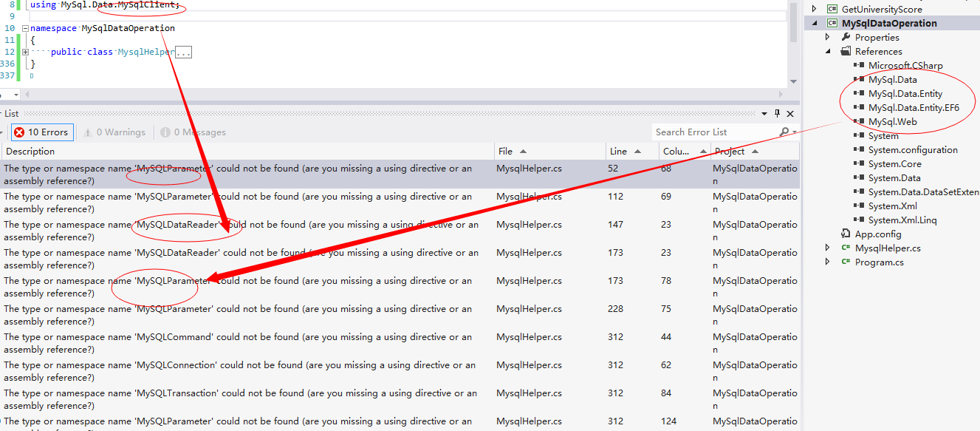The image size is (980, 431).
Task: Select the MySQLParameter error at line 112
Action: click(400, 203)
